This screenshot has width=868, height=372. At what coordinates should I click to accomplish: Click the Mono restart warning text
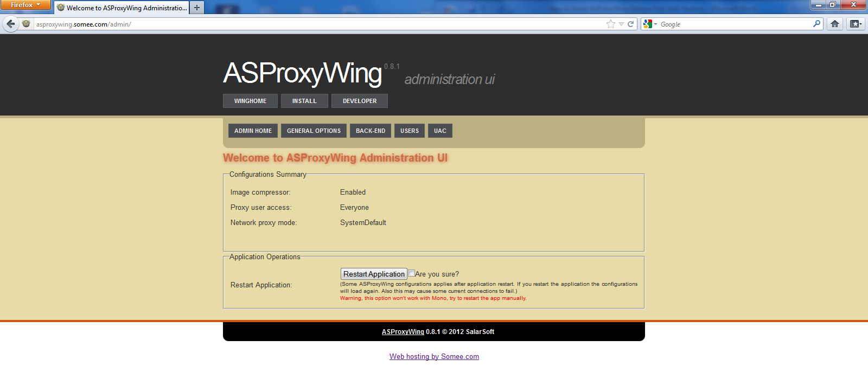point(433,298)
